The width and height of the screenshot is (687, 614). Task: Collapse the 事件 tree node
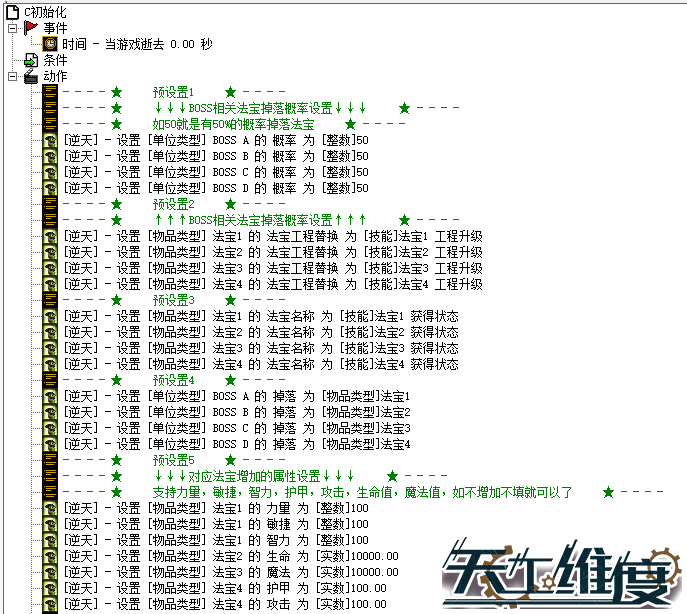(11, 28)
